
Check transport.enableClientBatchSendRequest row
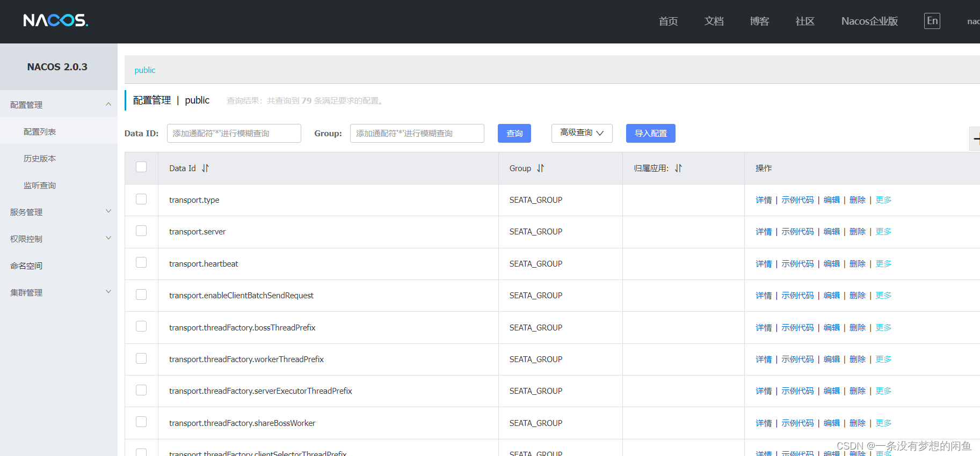141,295
